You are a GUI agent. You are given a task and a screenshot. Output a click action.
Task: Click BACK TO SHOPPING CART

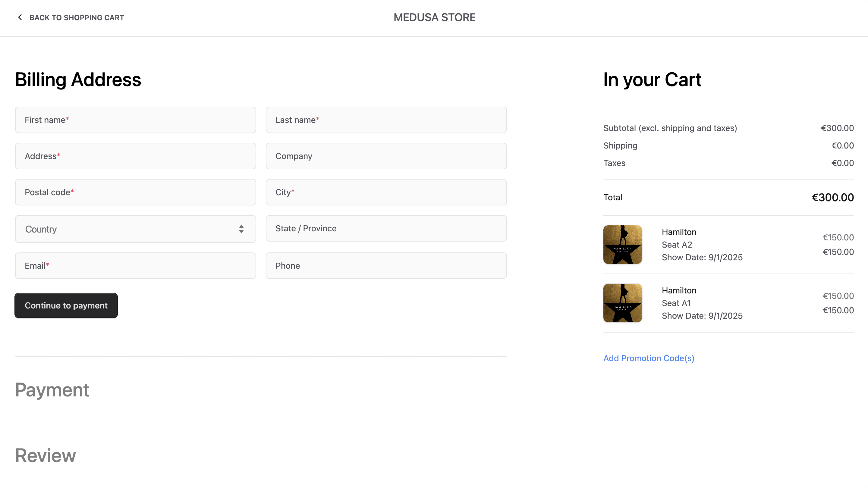coord(77,17)
